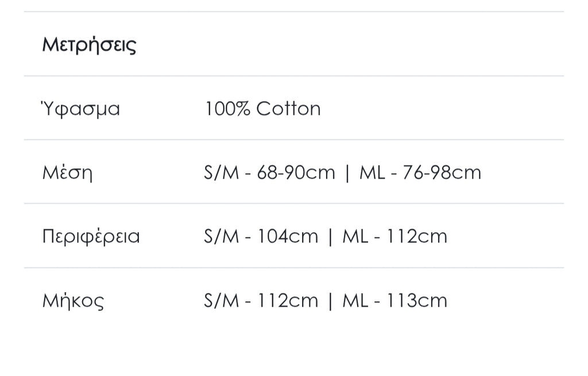
Task: Click the ML - 112cm circumference value
Action: pyautogui.click(x=394, y=236)
